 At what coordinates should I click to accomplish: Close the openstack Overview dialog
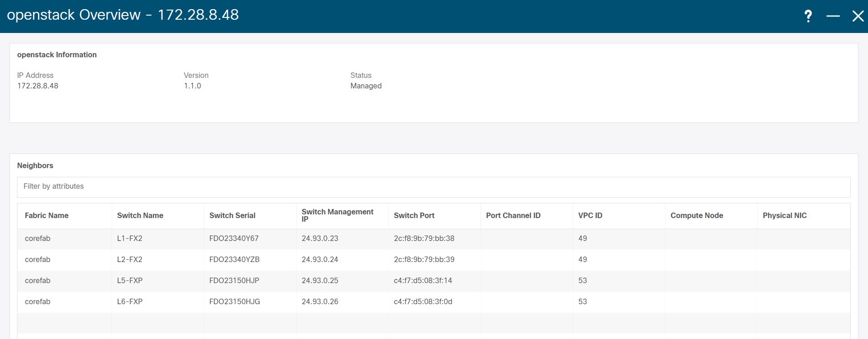coord(858,16)
